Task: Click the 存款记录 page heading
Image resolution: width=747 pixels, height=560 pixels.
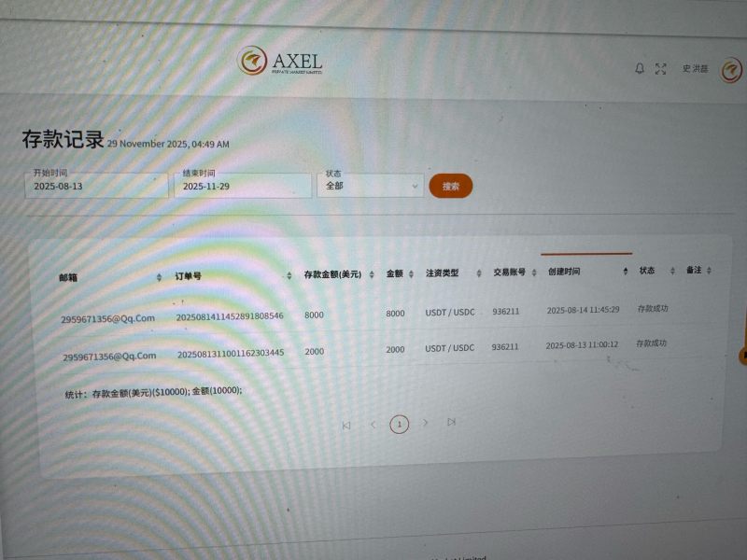Action: pos(63,139)
